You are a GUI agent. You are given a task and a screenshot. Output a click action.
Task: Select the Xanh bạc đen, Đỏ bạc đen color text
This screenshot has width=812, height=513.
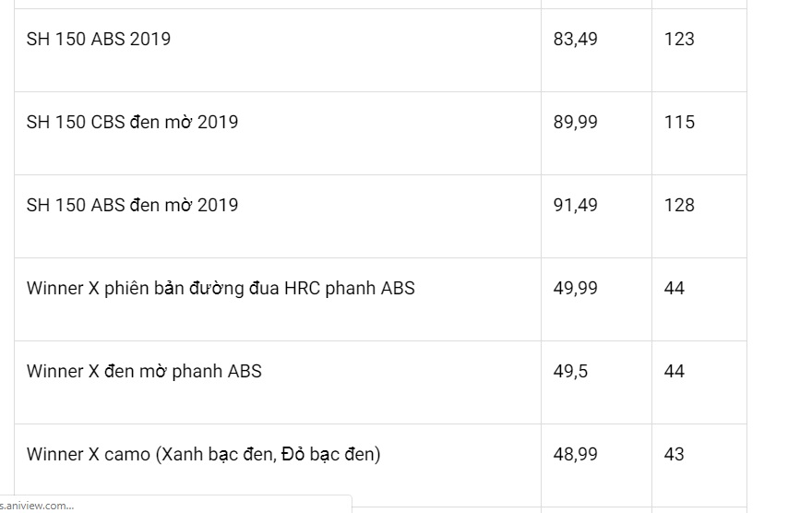tap(268, 454)
